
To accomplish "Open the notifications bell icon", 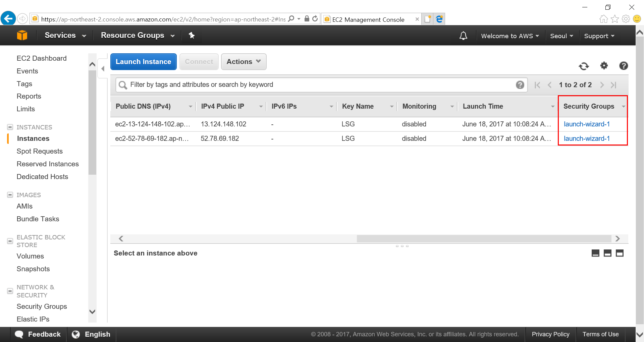I will click(x=463, y=36).
